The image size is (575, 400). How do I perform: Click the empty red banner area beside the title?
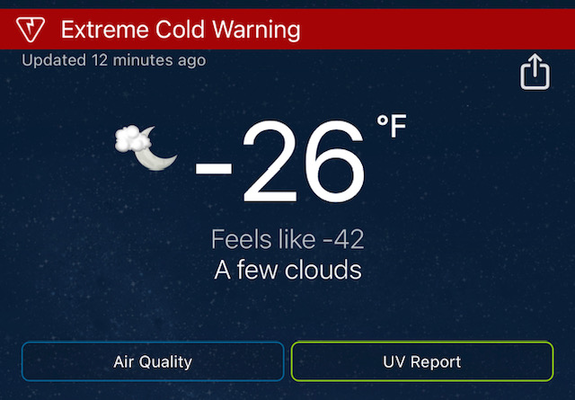[436, 29]
